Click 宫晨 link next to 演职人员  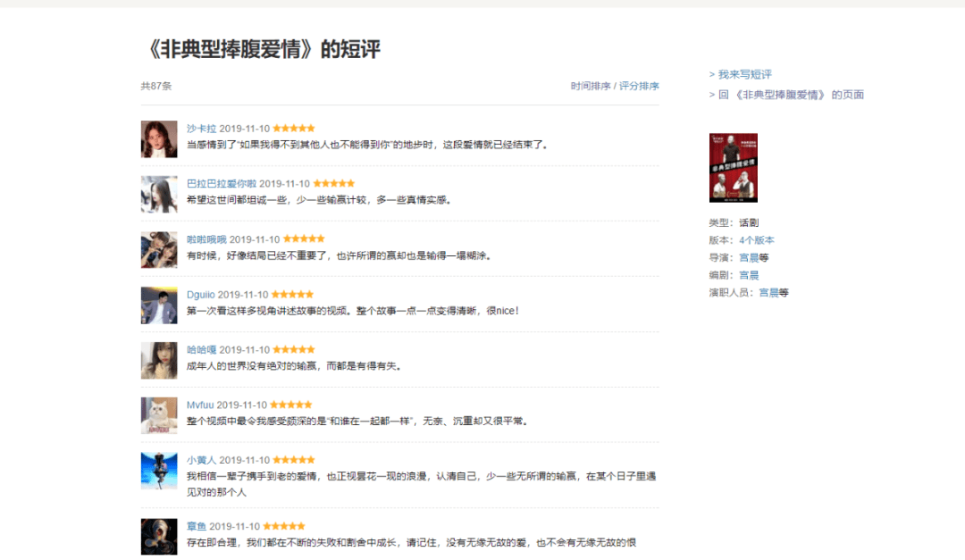[x=768, y=293]
